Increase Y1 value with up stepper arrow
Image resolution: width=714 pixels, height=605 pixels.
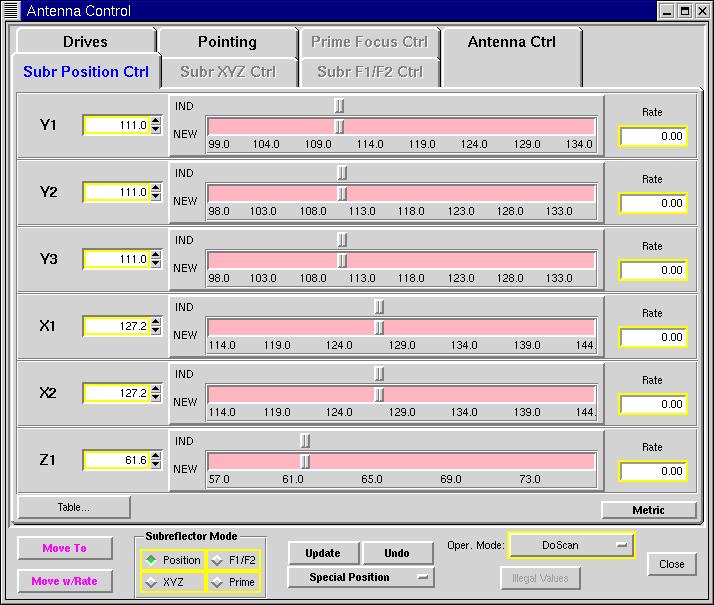(156, 121)
